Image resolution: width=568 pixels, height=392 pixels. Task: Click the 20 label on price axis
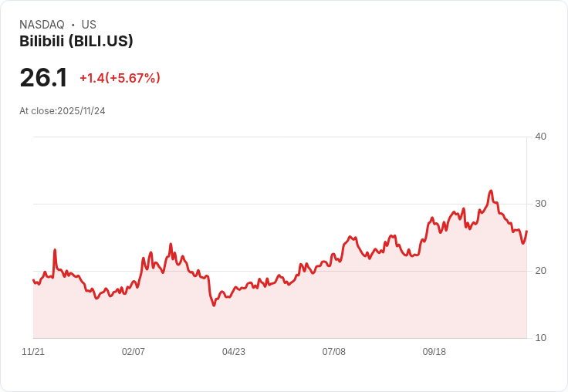click(x=540, y=271)
